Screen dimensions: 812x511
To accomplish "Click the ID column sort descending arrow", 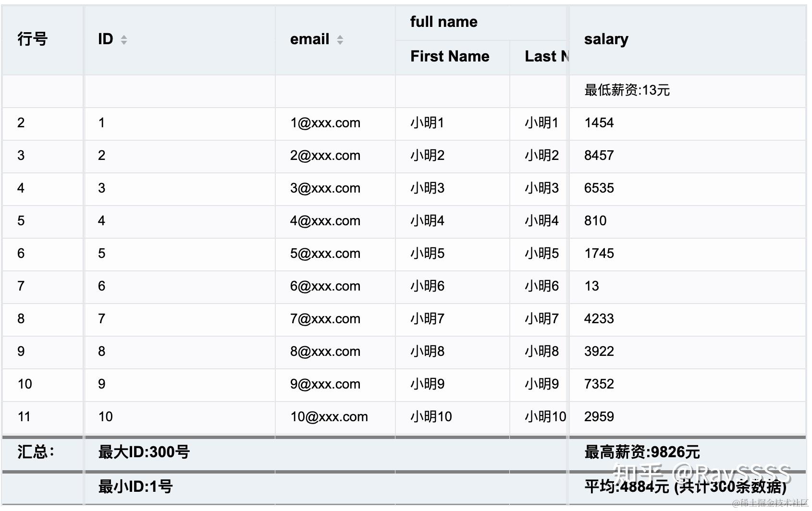I will coord(124,43).
